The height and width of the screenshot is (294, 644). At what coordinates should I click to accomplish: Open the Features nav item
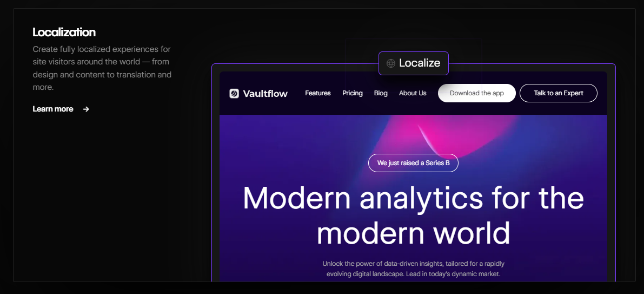coord(318,93)
